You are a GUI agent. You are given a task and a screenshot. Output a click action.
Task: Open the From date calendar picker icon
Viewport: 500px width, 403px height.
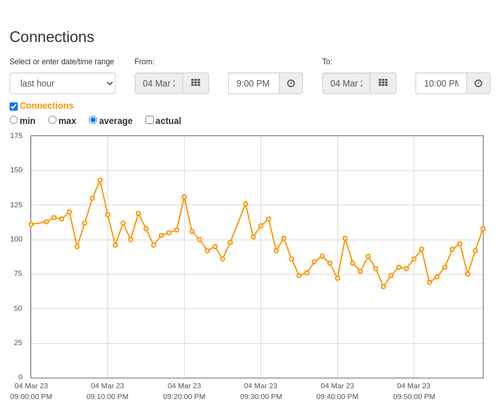click(196, 83)
